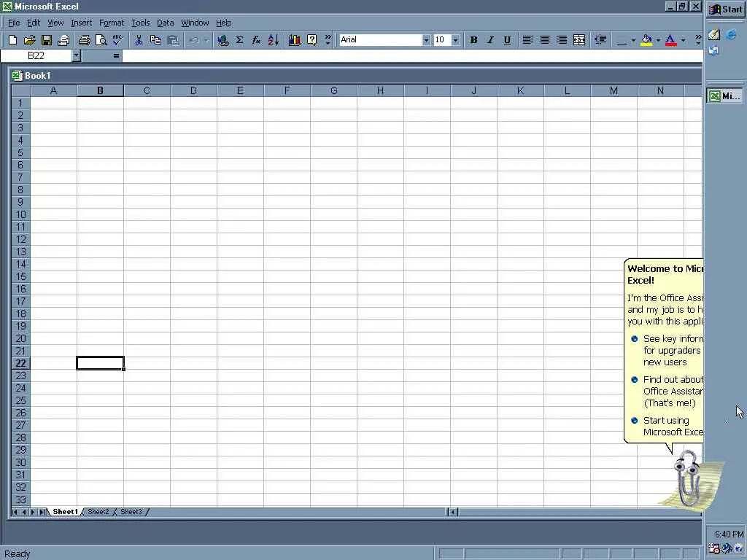Launch the Chart Wizard icon
Screen dimensions: 747x560
coord(295,40)
